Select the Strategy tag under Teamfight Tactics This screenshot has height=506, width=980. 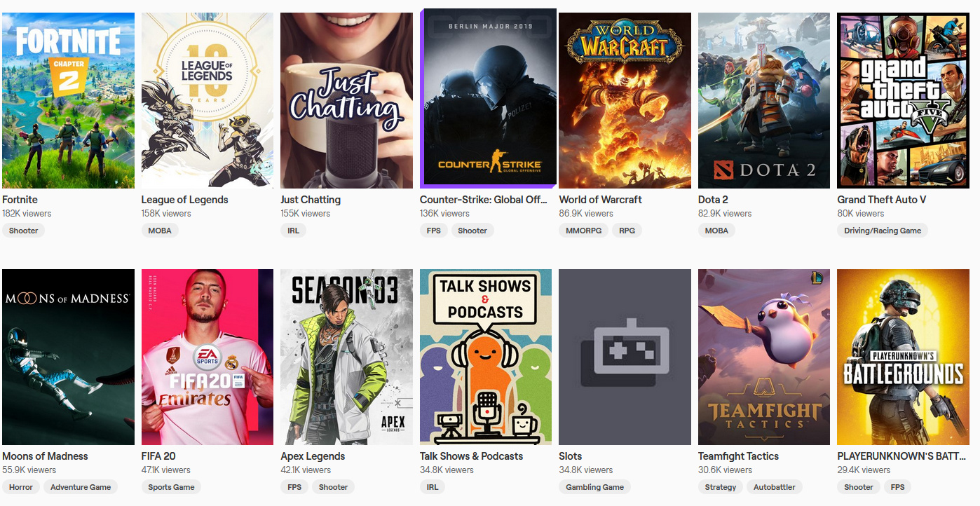coord(721,487)
